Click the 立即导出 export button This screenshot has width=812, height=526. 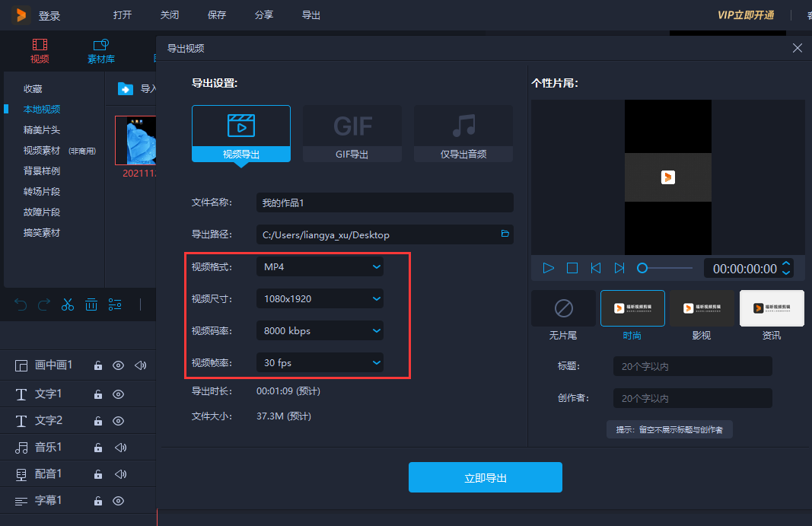click(485, 477)
